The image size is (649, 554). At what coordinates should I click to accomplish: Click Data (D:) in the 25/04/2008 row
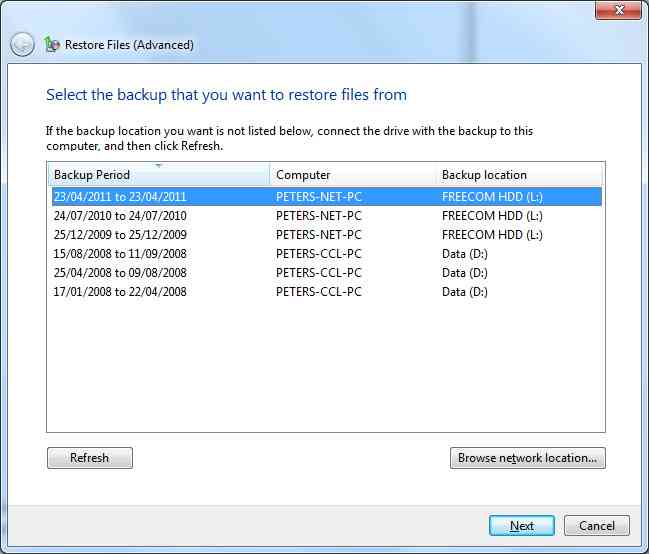465,273
